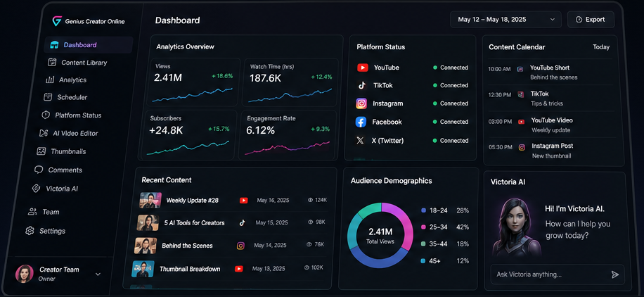
Task: Click the Weekly Update #28 thumbnail
Action: pyautogui.click(x=150, y=201)
